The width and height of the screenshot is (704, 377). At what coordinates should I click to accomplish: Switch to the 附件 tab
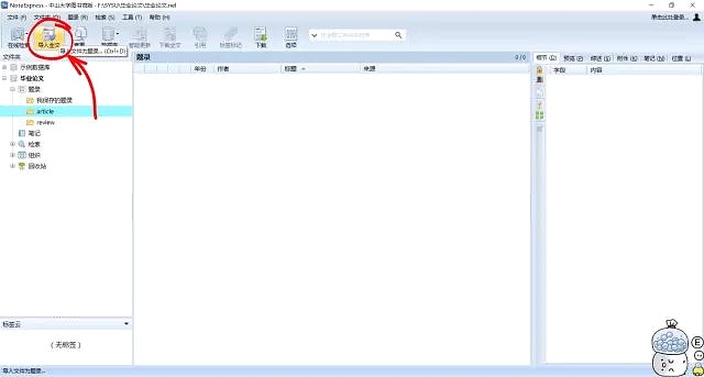[627, 58]
